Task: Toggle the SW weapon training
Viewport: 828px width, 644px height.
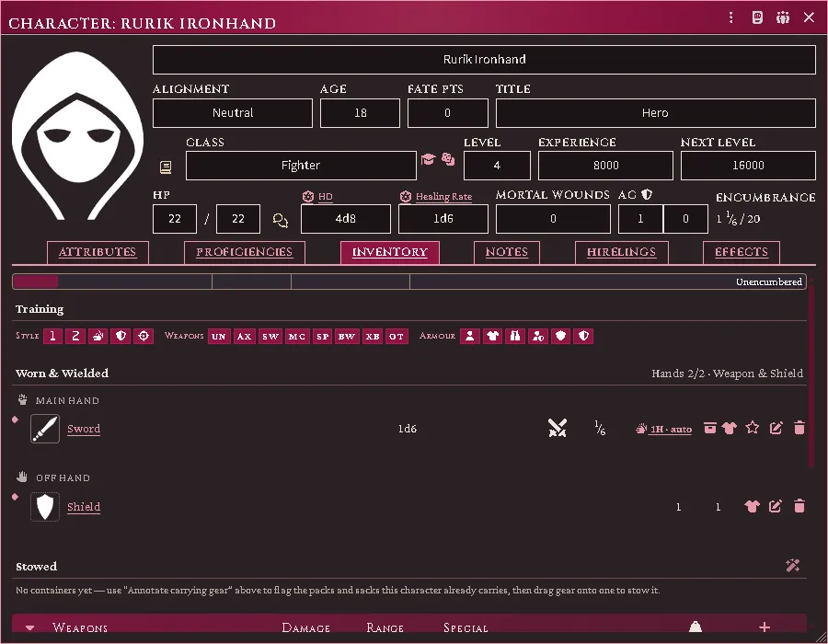Action: coord(270,336)
